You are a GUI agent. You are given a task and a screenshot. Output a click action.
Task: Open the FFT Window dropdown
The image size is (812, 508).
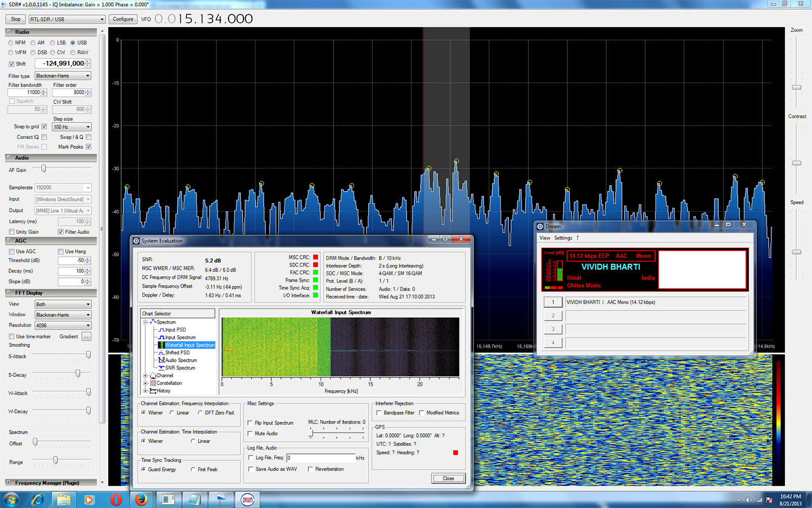point(63,315)
